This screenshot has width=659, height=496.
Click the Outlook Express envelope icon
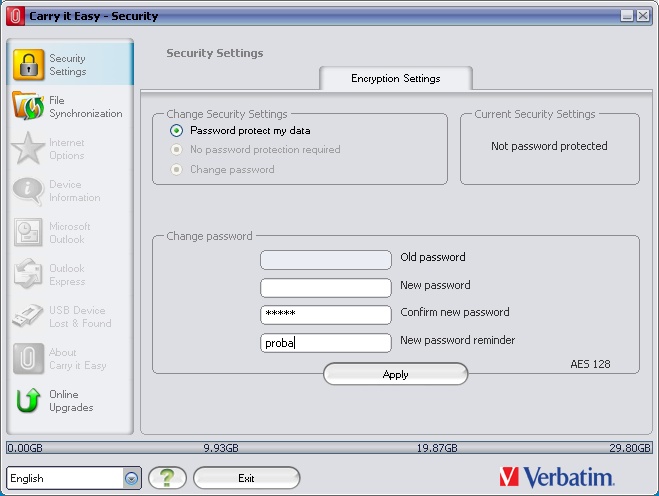[x=28, y=274]
